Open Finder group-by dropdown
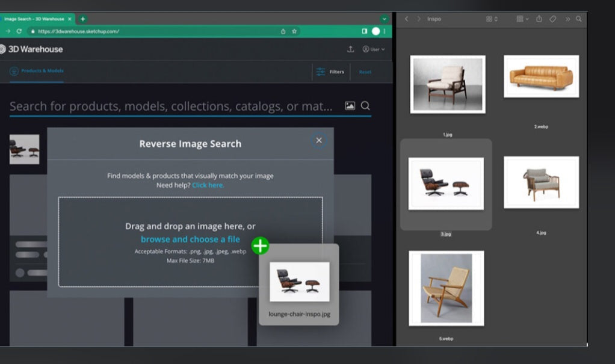The height and width of the screenshot is (364, 615). click(x=522, y=19)
